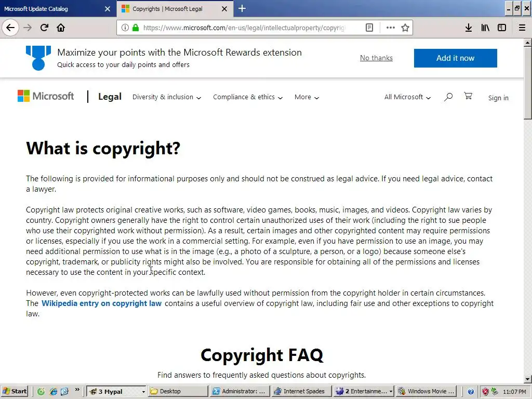Viewport: 532px width, 399px height.
Task: Click the Legal site heading link
Action: pyautogui.click(x=110, y=97)
